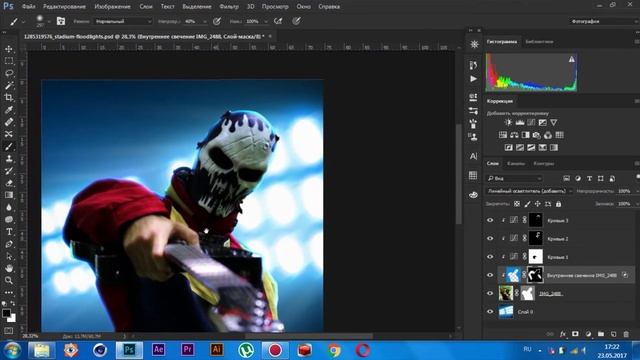Image resolution: width=640 pixels, height=360 pixels.
Task: Select the Eraser tool
Action: coord(9,183)
